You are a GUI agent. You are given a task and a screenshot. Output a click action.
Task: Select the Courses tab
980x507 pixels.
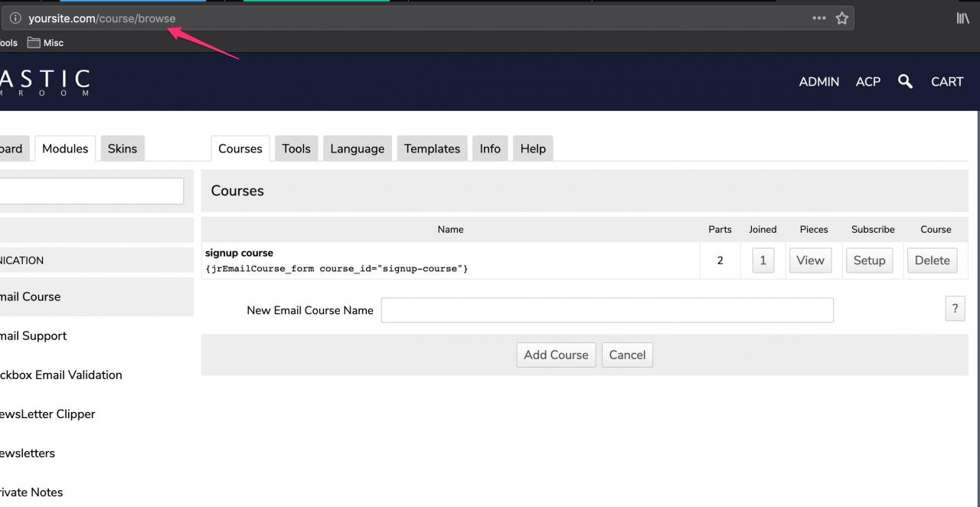240,149
